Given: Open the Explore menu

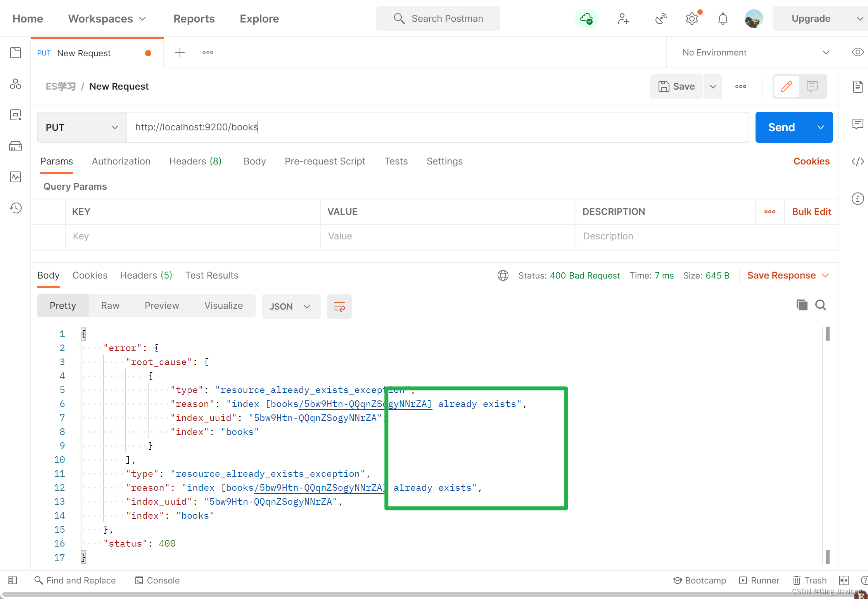Looking at the screenshot, I should point(259,19).
